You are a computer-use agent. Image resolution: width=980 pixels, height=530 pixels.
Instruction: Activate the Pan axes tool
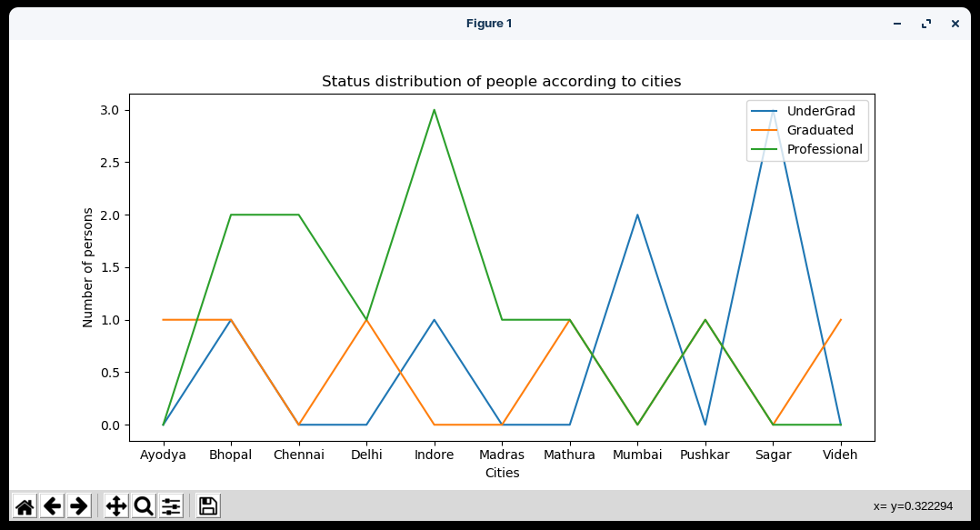[x=116, y=506]
